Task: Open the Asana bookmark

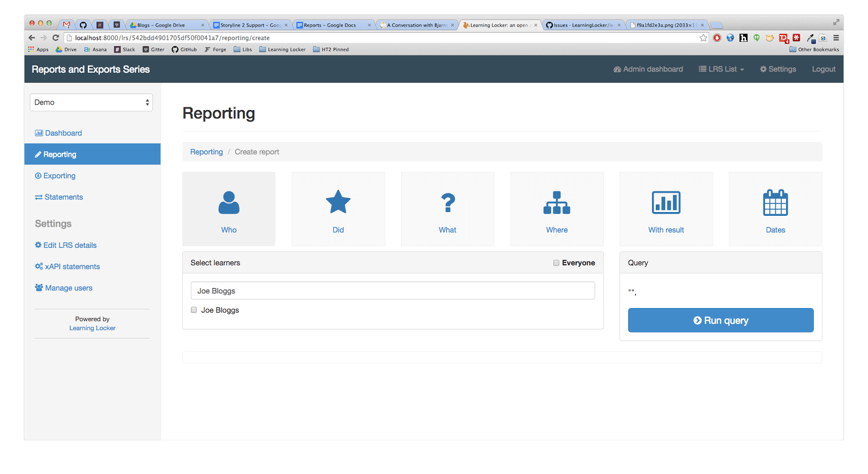Action: pyautogui.click(x=95, y=49)
